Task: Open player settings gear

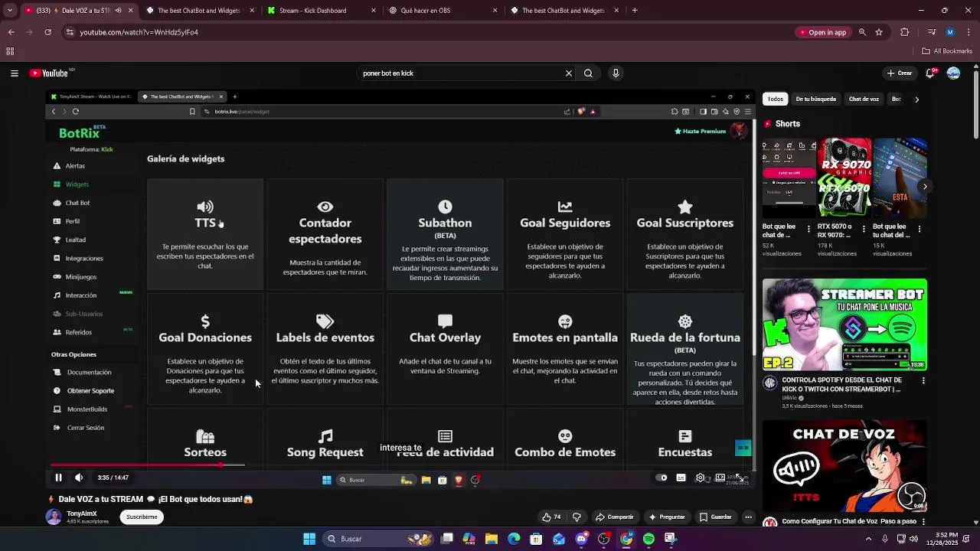Action: coord(700,478)
